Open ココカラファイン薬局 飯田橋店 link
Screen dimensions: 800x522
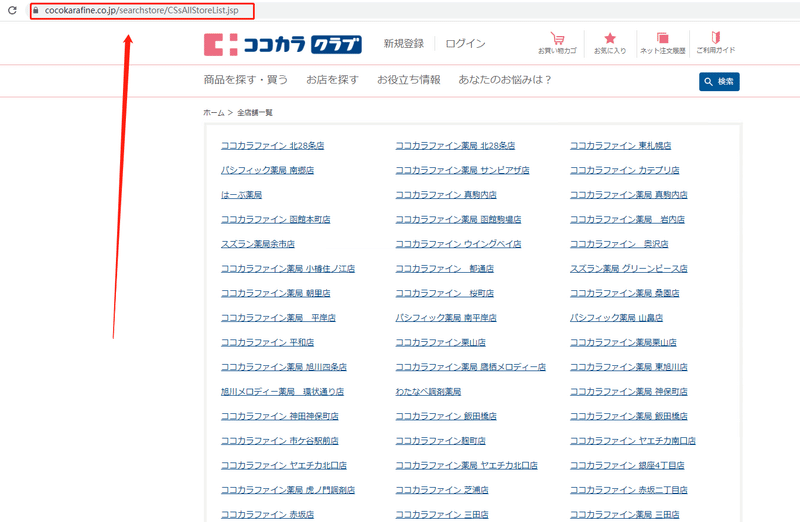tap(629, 416)
